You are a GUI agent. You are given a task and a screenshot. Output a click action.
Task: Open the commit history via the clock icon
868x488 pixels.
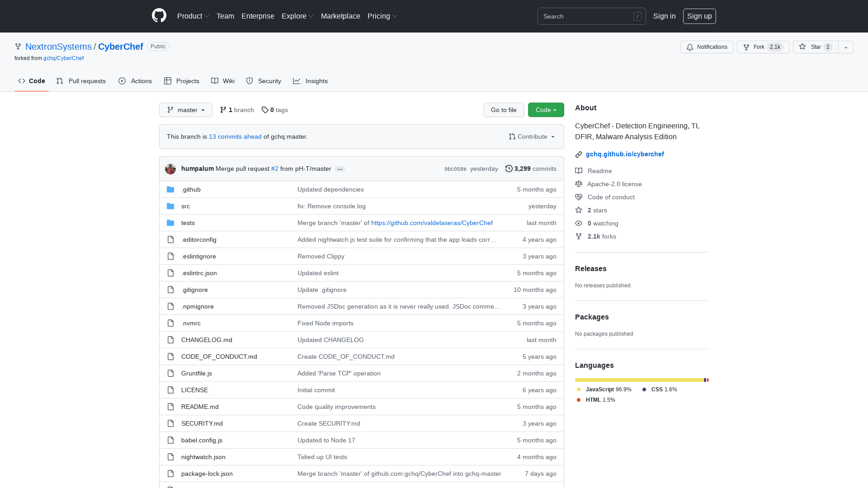click(x=508, y=169)
